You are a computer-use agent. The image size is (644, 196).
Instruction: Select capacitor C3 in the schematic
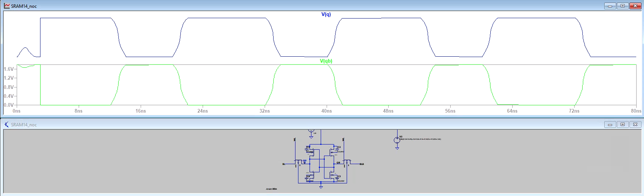(337, 178)
